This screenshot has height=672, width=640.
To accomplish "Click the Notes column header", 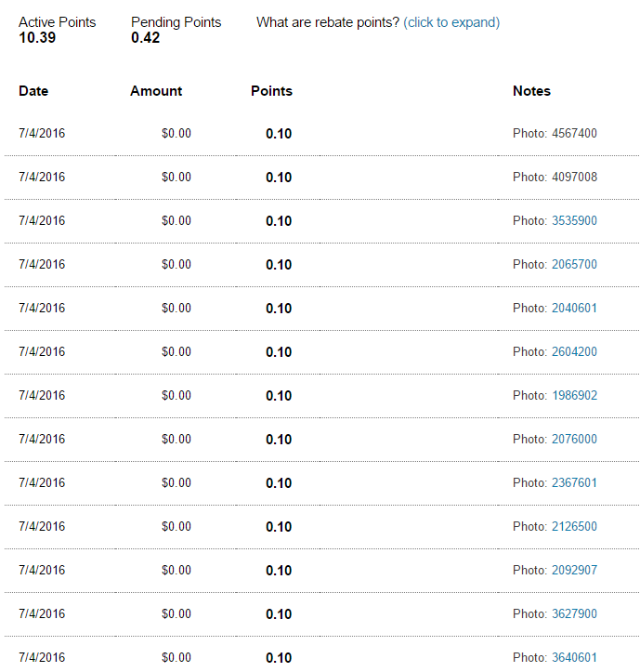I will pos(531,91).
